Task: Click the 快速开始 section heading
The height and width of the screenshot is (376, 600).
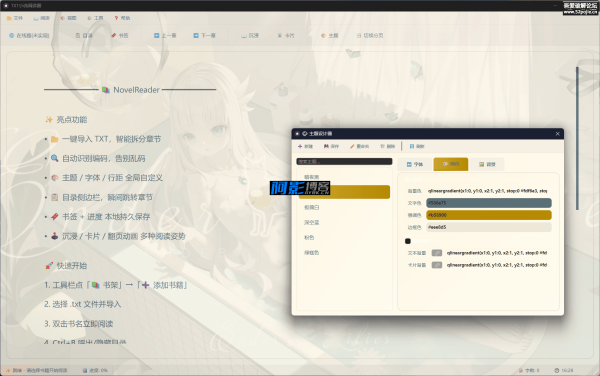Action: tap(72, 265)
